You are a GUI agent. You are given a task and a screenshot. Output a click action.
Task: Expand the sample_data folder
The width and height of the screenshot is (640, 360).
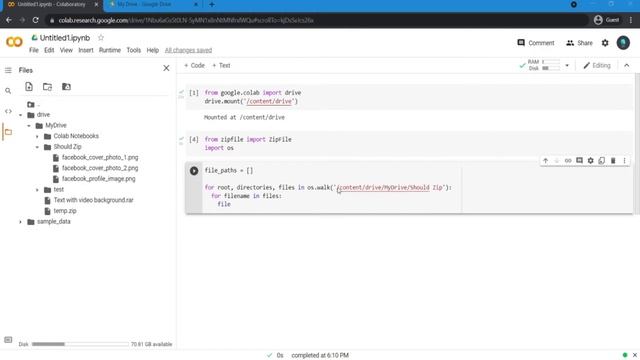[x=20, y=222]
